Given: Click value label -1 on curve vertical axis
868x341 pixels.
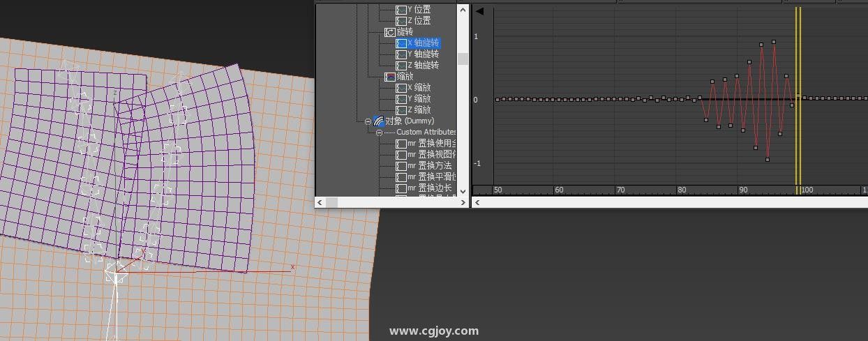Looking at the screenshot, I should (477, 164).
